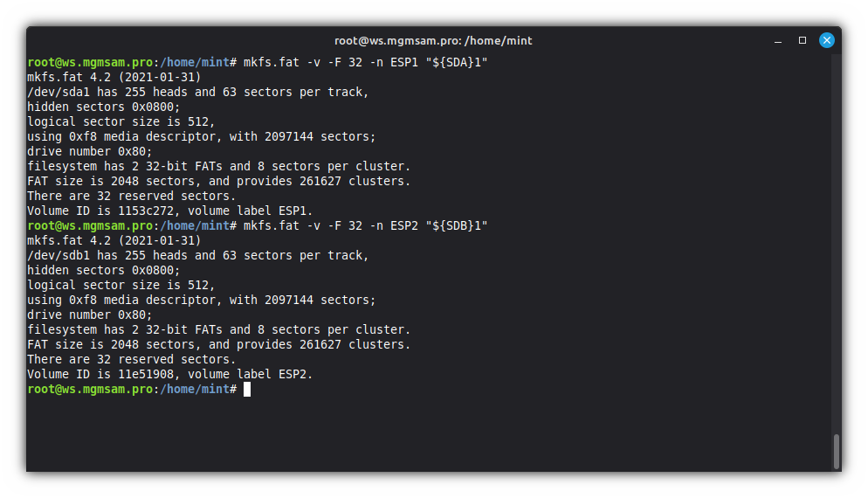Click the second mkfs.fat ESP2 command
This screenshot has width=868, height=498.
pos(365,225)
